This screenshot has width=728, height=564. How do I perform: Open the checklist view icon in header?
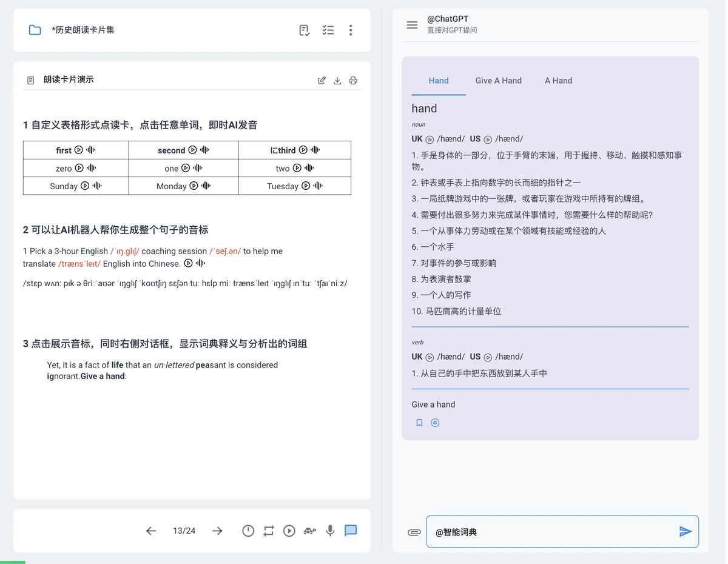tap(328, 30)
